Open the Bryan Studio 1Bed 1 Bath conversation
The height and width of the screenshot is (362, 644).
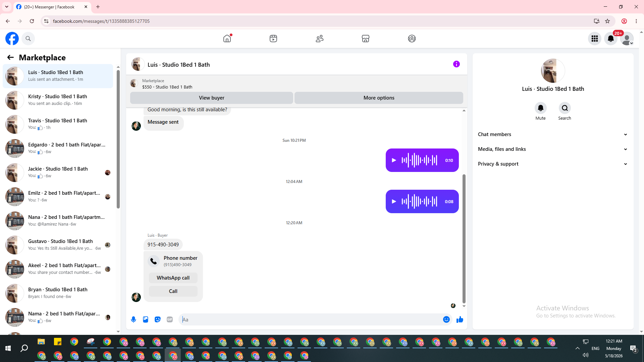(x=58, y=293)
